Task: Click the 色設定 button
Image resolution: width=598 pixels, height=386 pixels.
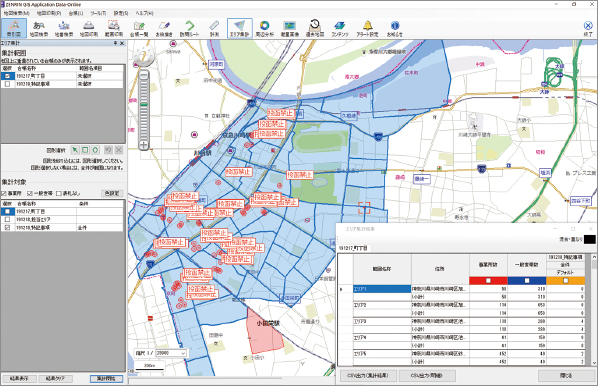Action: [112, 193]
